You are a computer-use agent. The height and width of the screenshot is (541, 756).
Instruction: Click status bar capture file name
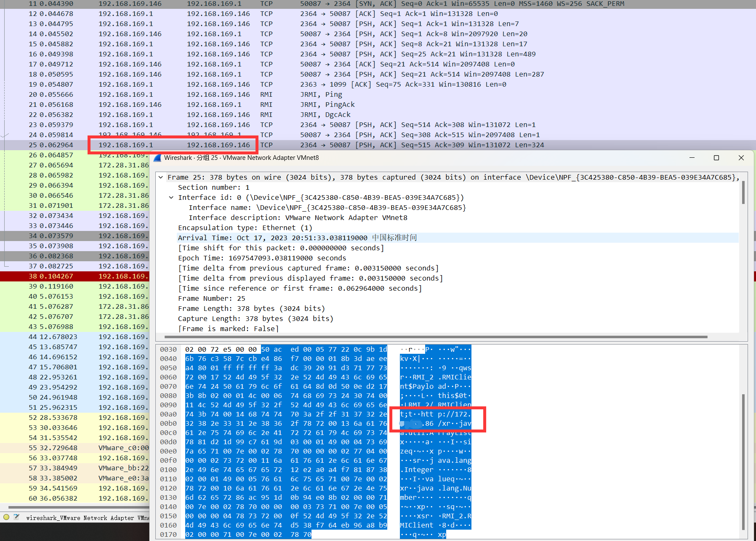coord(88,518)
